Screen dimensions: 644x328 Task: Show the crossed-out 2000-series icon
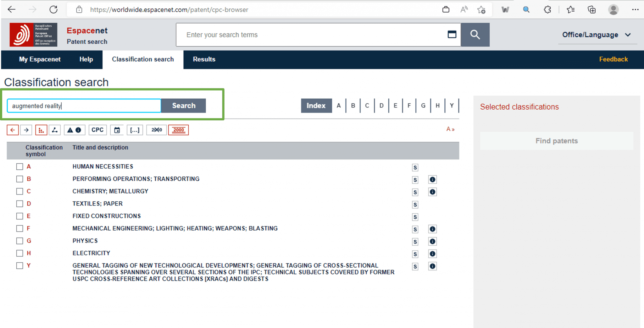pos(157,130)
